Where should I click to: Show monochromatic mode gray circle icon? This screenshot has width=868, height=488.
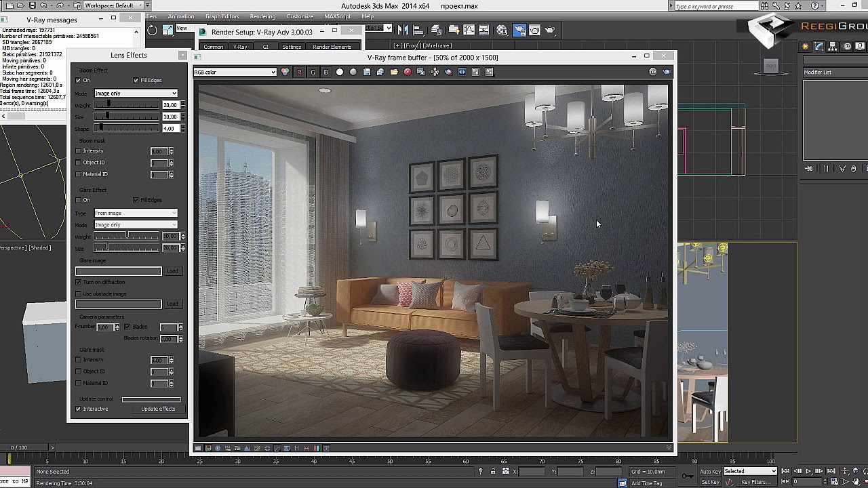click(x=353, y=72)
